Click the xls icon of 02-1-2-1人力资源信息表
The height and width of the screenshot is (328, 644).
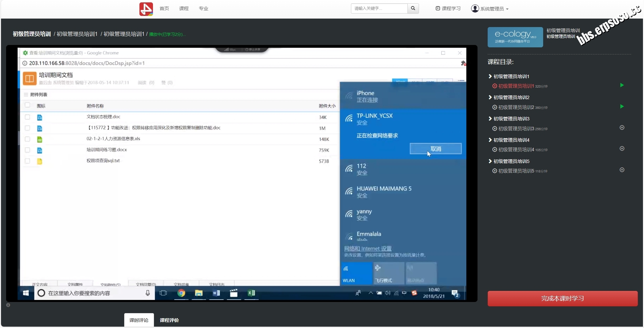click(x=40, y=139)
